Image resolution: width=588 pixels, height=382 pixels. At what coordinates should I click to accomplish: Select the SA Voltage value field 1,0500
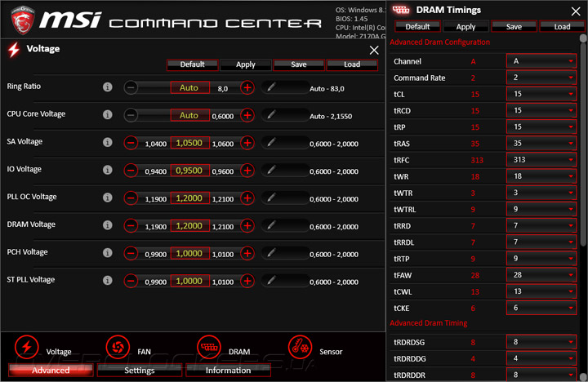coord(189,143)
